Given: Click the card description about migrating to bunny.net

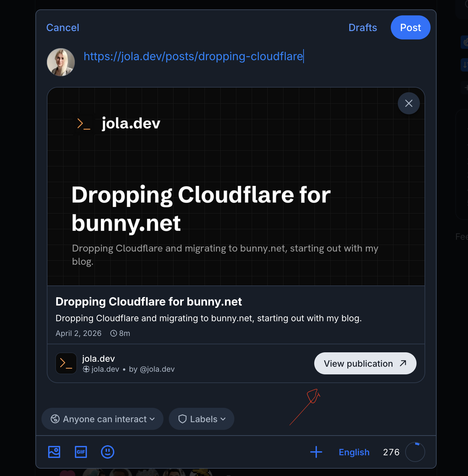Looking at the screenshot, I should 209,318.
